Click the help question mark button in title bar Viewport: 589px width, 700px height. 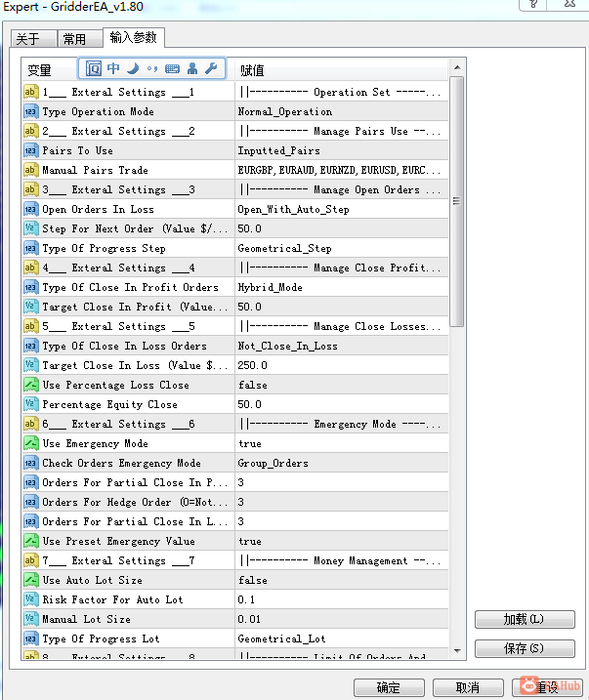533,5
